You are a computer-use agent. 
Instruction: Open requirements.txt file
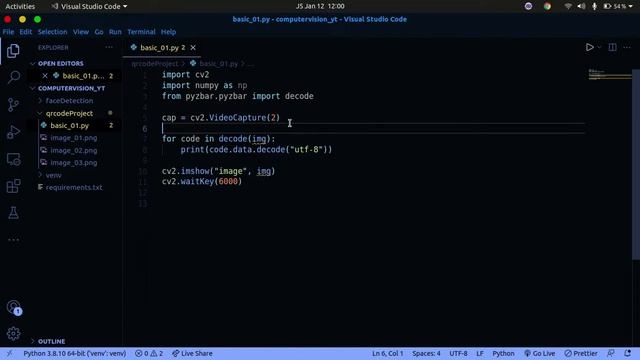[74, 187]
